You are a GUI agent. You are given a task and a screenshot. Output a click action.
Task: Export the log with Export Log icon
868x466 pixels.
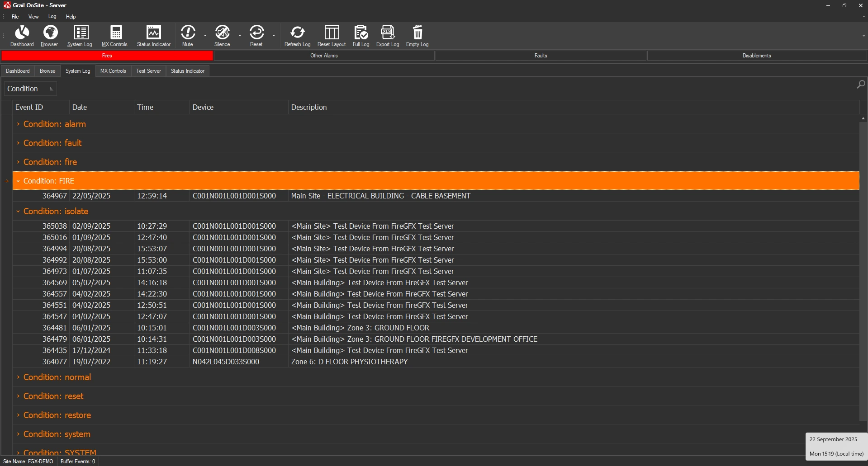pos(388,36)
